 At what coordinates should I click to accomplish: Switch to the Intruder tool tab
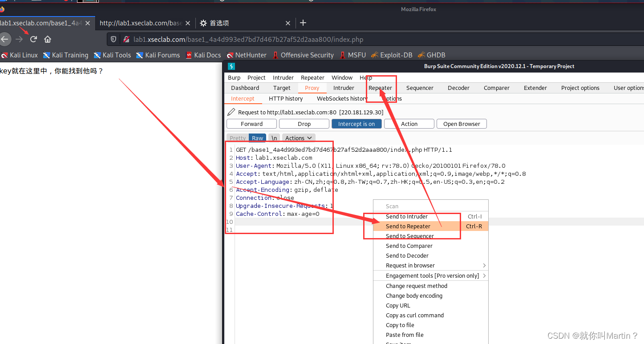(x=344, y=88)
